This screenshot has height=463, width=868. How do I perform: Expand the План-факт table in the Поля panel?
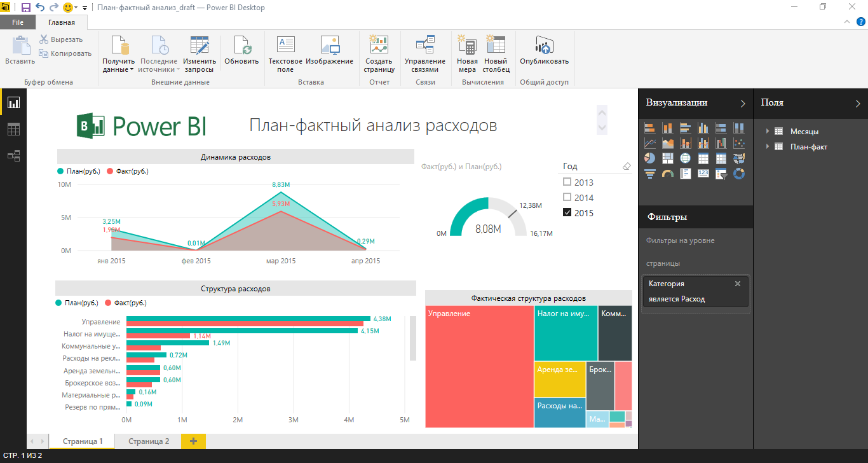[x=767, y=146]
